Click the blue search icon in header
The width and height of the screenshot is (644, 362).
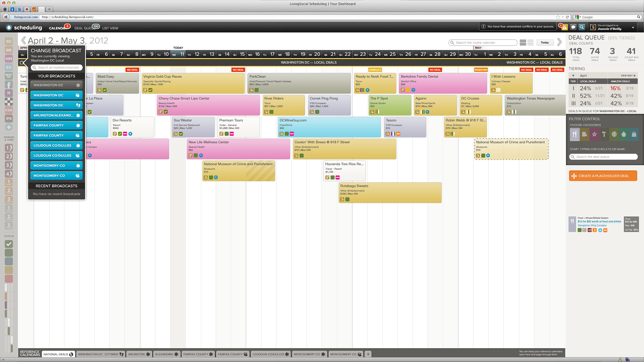[582, 27]
